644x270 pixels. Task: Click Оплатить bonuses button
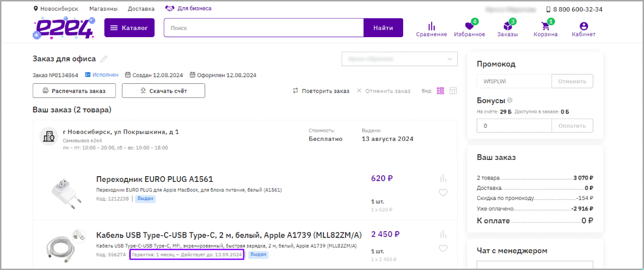point(572,126)
